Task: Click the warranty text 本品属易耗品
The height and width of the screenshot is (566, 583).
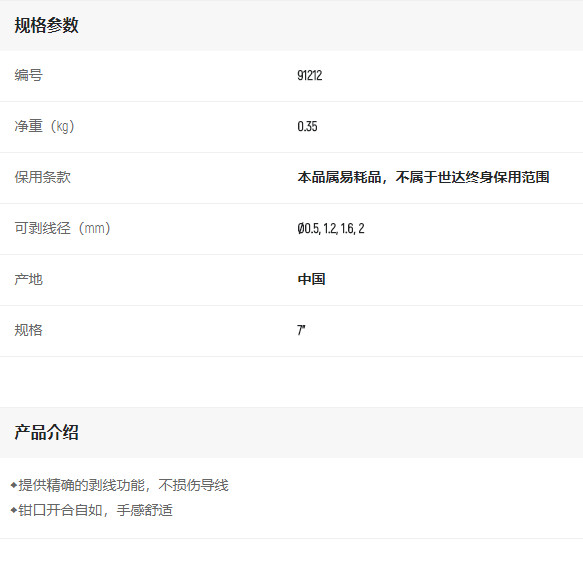Action: click(339, 177)
